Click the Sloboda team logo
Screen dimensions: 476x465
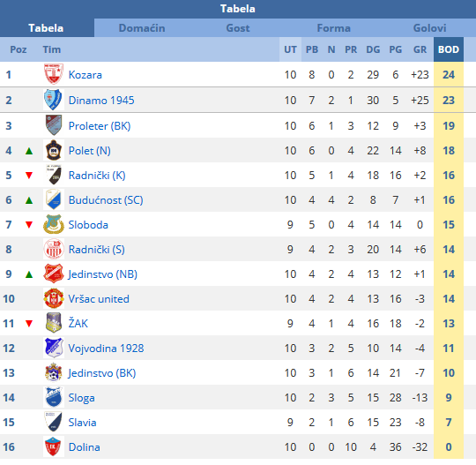click(x=54, y=224)
